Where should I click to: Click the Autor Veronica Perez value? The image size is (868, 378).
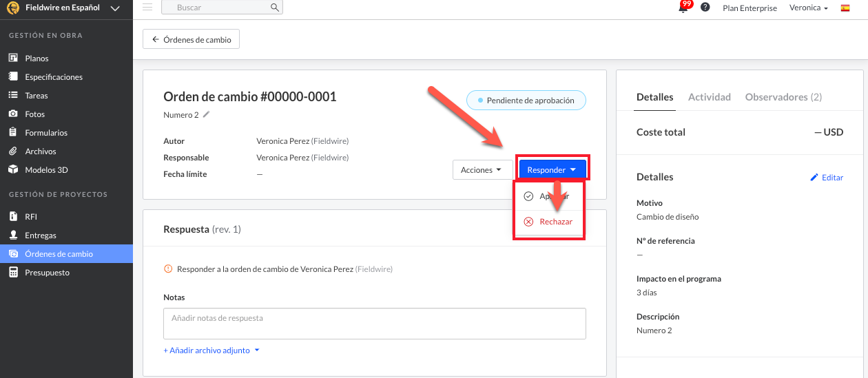point(302,141)
